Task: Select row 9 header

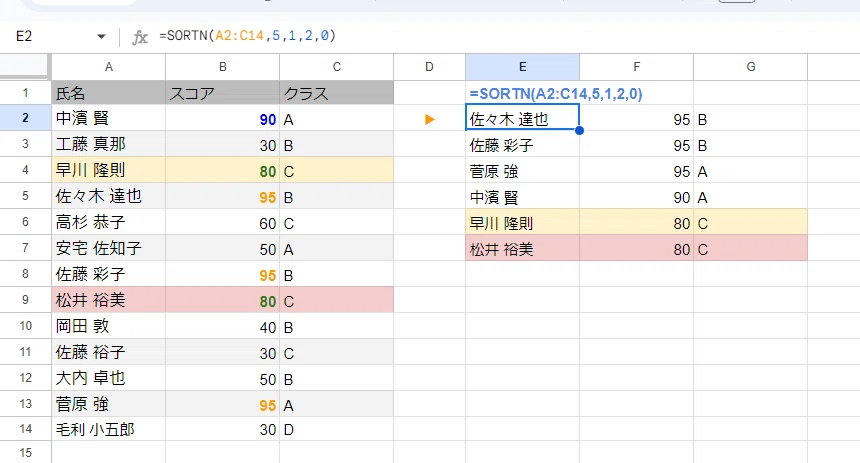Action: (25, 300)
